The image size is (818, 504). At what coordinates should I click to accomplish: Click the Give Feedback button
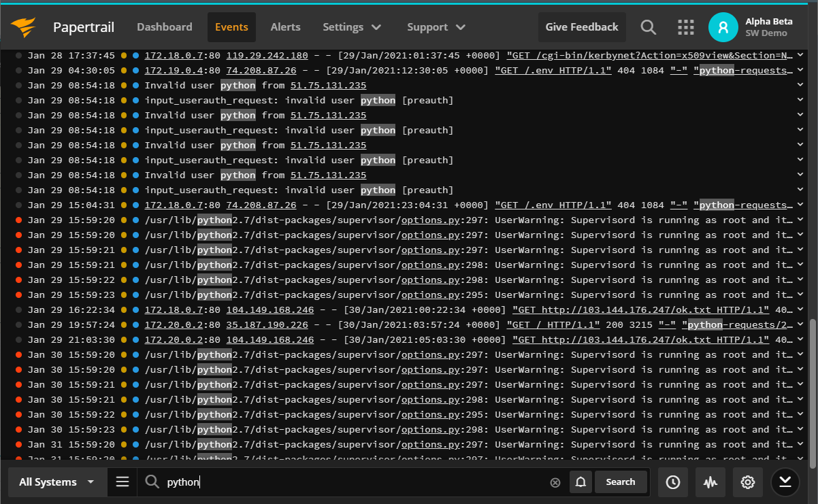click(x=582, y=27)
